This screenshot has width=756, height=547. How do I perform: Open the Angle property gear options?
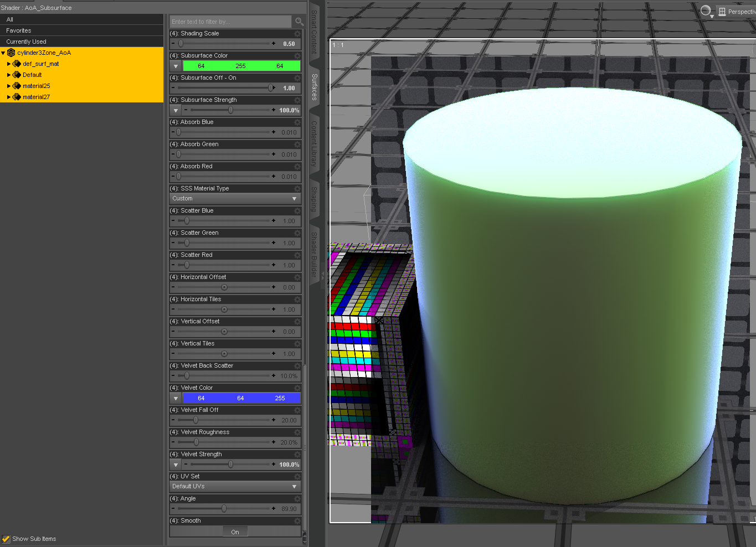(297, 499)
